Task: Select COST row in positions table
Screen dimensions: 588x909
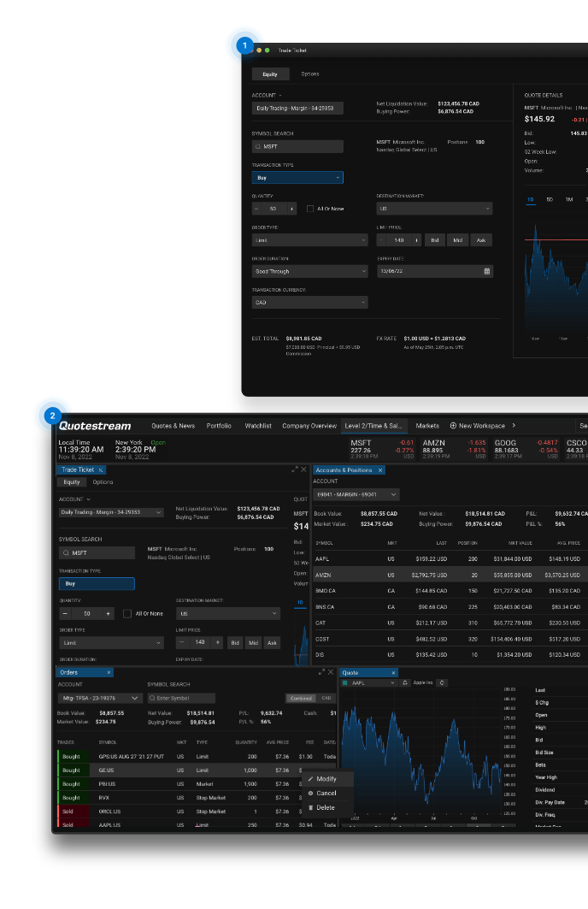Action: 450,639
